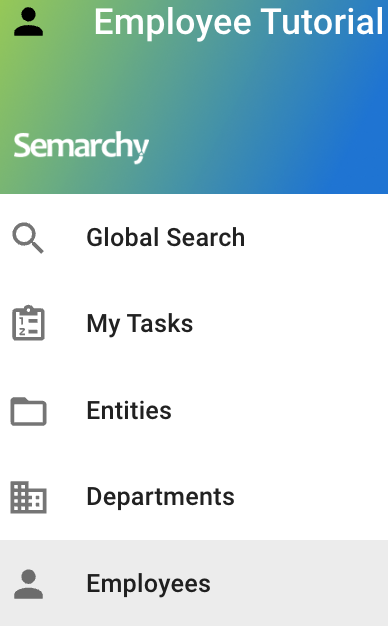This screenshot has height=630, width=388.
Task: Click blank area right of Entities label
Action: point(281,411)
